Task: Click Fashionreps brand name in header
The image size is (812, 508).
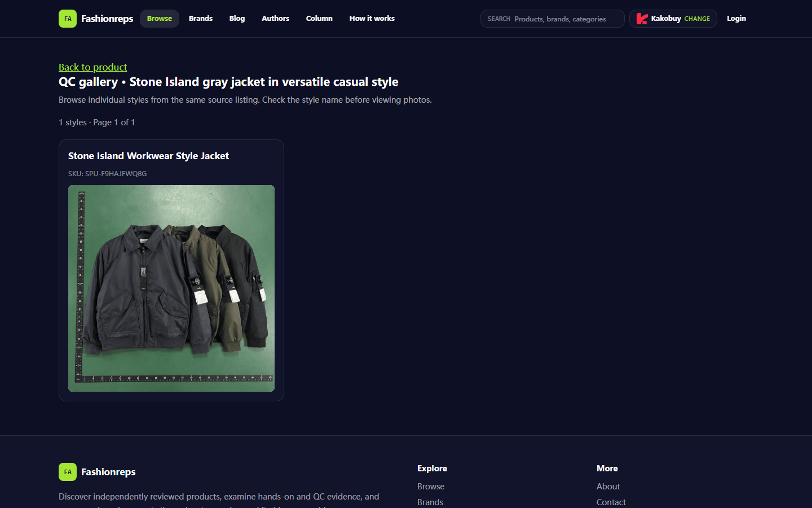Action: click(x=107, y=19)
